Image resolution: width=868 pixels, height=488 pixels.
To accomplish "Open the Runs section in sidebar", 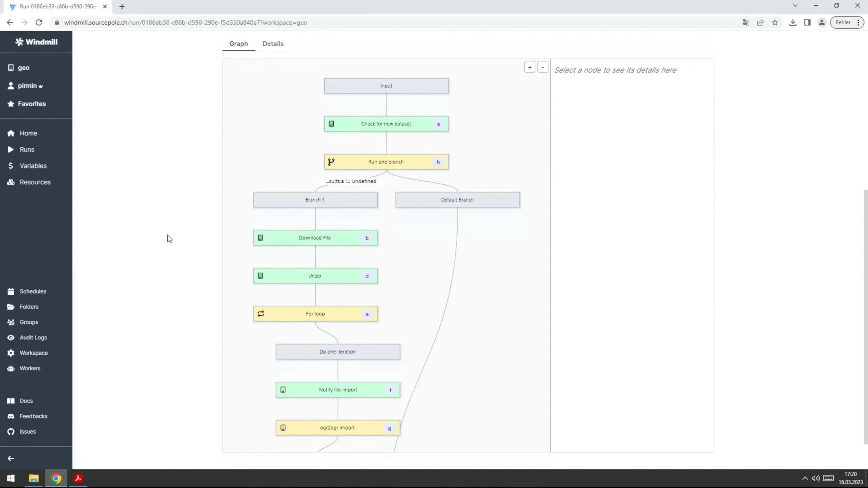I will click(27, 149).
